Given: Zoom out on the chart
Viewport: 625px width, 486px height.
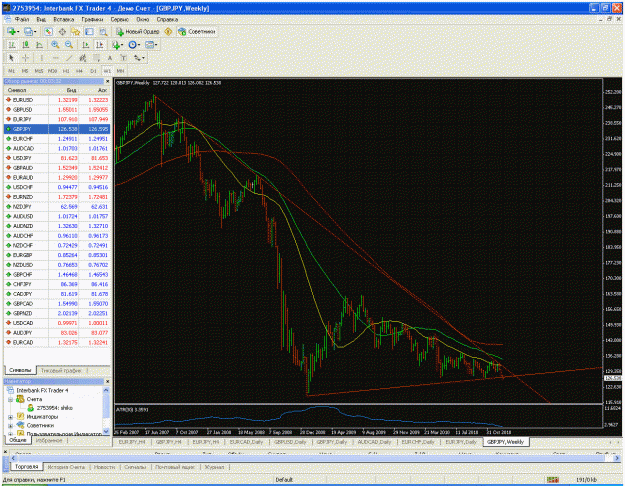Looking at the screenshot, I should (69, 45).
